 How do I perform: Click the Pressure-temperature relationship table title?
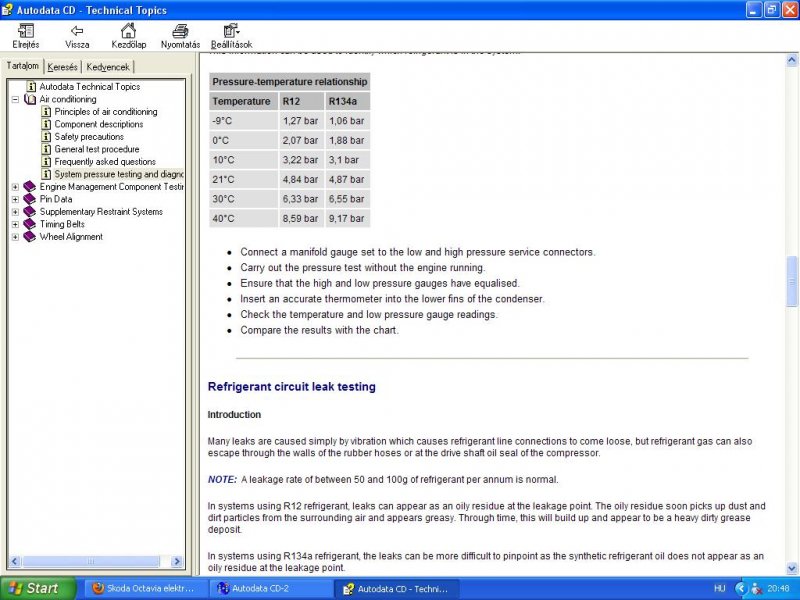pyautogui.click(x=289, y=82)
